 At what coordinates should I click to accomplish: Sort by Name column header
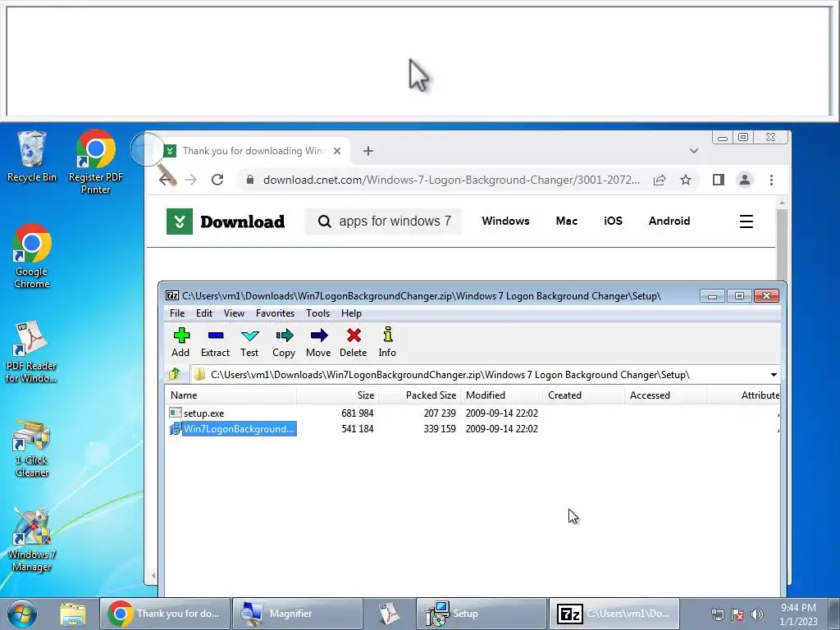(231, 395)
